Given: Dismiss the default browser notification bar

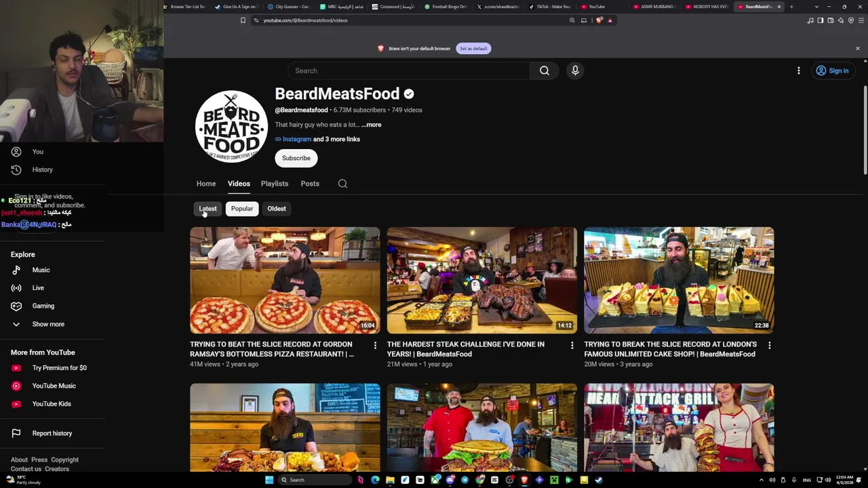Looking at the screenshot, I should 857,48.
